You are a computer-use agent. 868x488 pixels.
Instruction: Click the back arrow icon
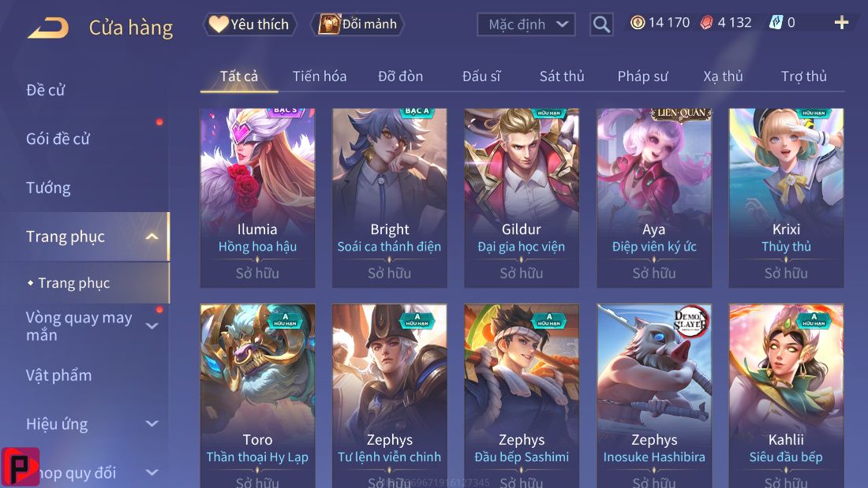pos(48,28)
